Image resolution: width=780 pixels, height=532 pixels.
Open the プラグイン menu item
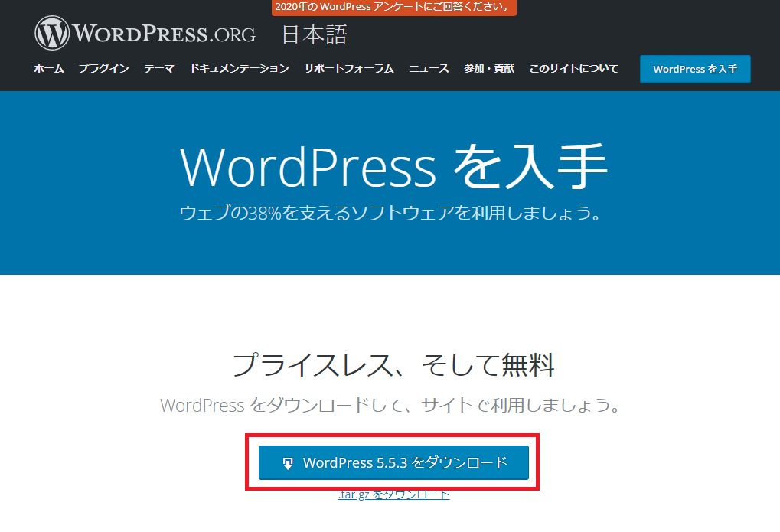click(103, 69)
